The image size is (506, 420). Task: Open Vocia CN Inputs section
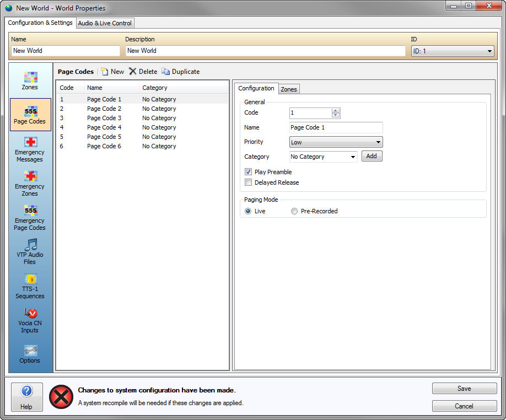pyautogui.click(x=30, y=320)
